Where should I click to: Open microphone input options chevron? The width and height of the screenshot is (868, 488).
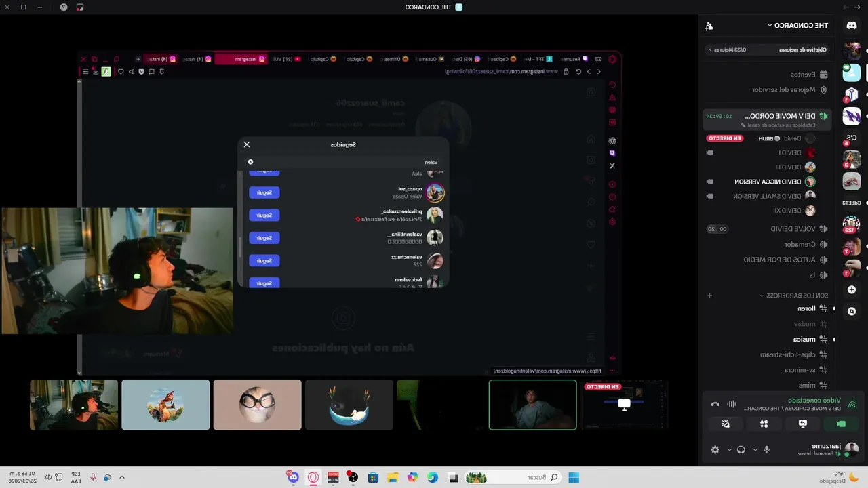(x=755, y=450)
